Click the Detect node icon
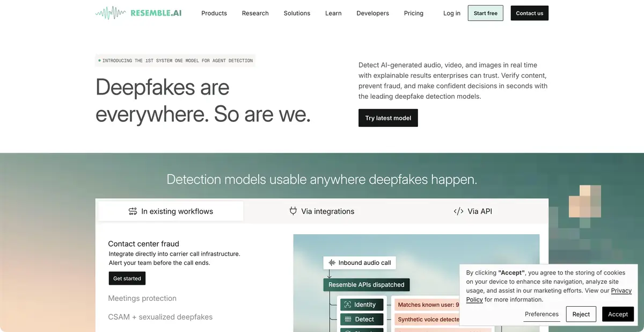This screenshot has height=332, width=644. (348, 319)
